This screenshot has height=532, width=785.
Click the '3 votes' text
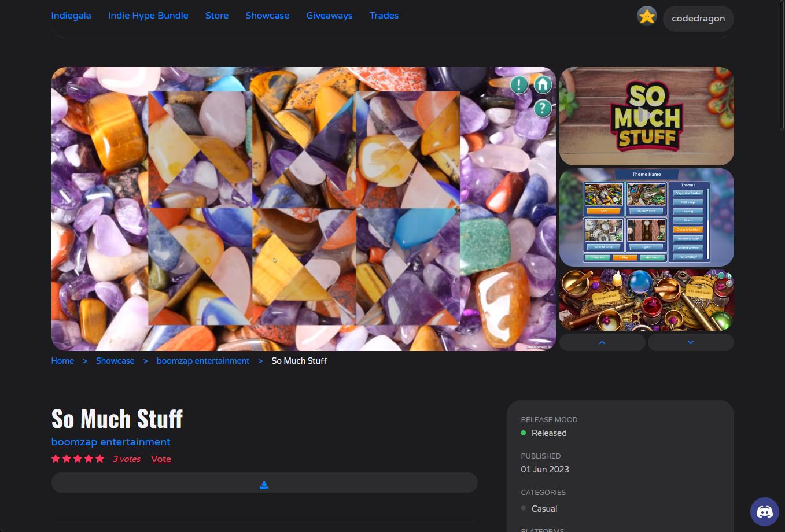click(x=127, y=459)
